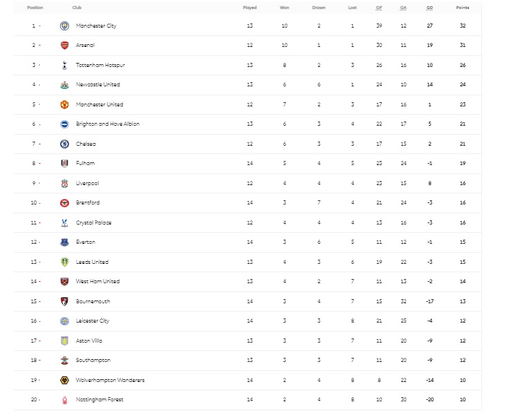
Task: Open the Crystal Palace club link
Action: [x=94, y=223]
